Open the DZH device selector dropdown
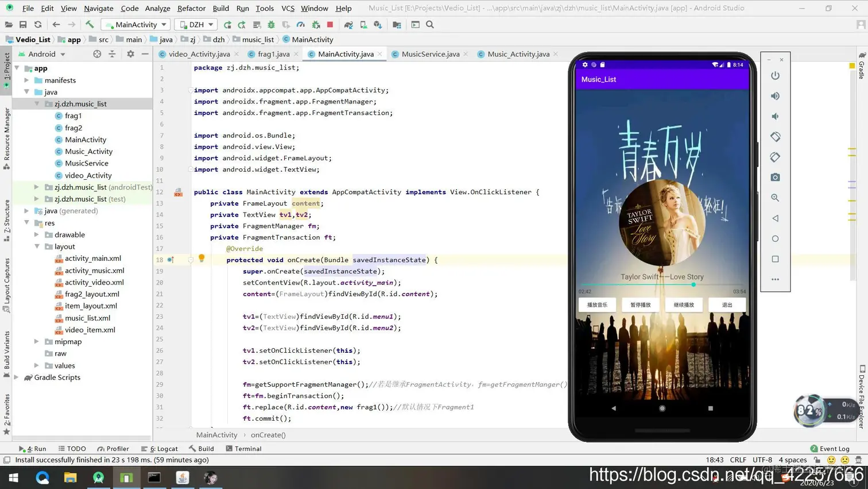The width and height of the screenshot is (868, 489). pos(196,25)
